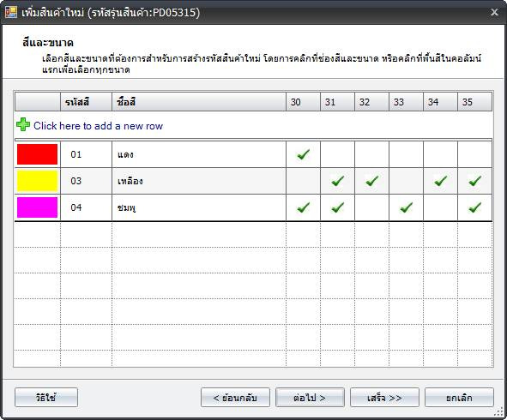Click color name cell แดง

199,154
